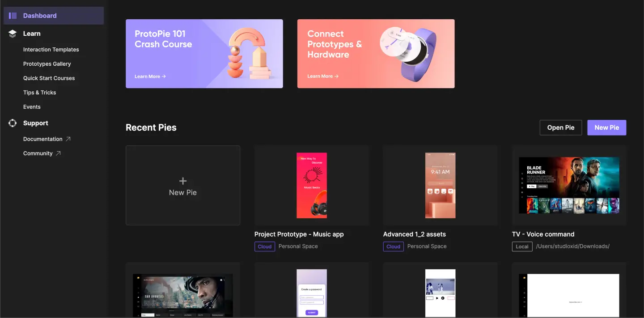644x318 pixels.
Task: Open Interaction Templates in the sidebar
Action: [x=51, y=50]
